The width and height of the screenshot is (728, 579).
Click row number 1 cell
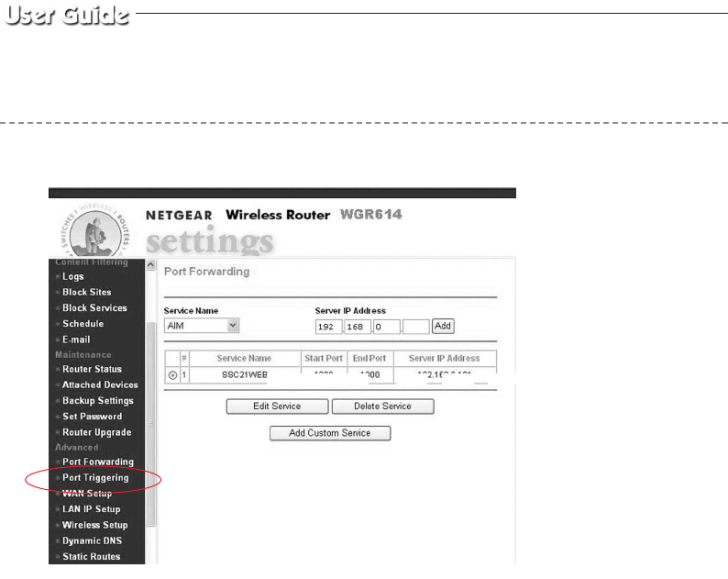pos(184,375)
